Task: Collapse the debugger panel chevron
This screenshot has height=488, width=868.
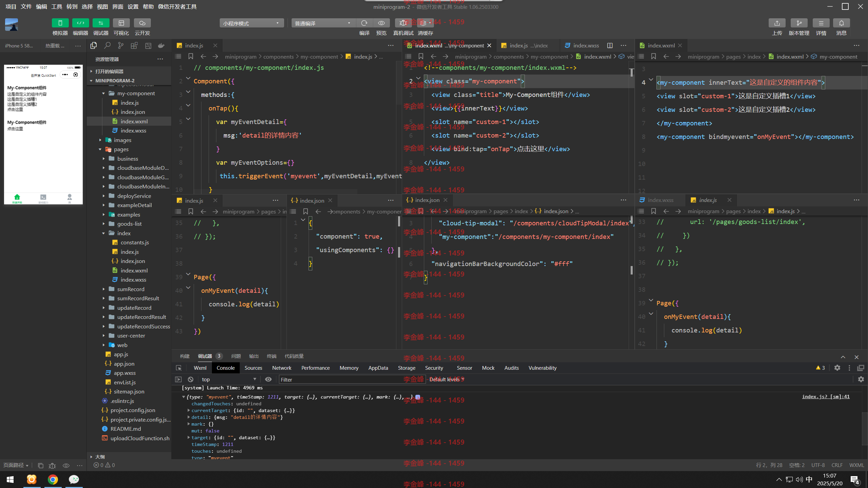Action: point(843,357)
